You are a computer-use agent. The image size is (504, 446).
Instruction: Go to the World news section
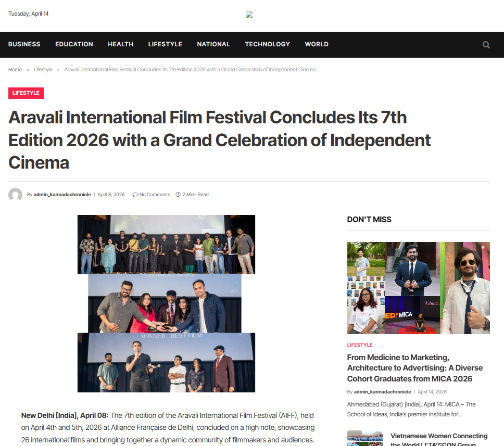(316, 44)
